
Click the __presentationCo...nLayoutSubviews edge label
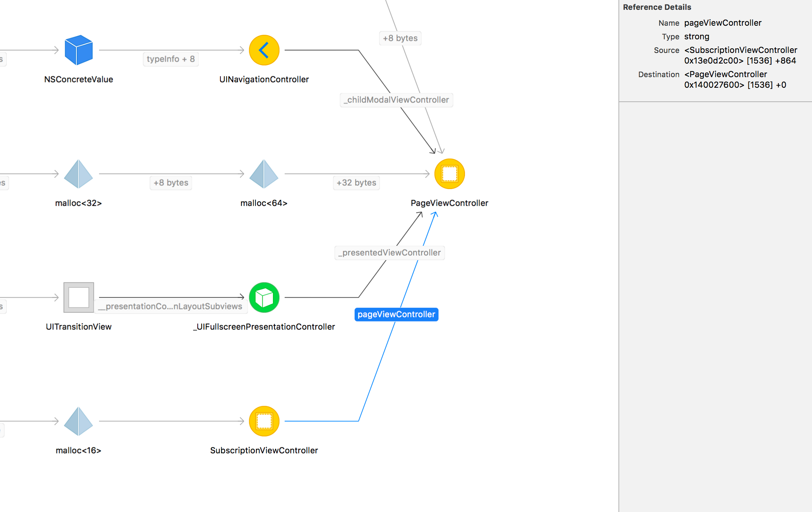(171, 307)
